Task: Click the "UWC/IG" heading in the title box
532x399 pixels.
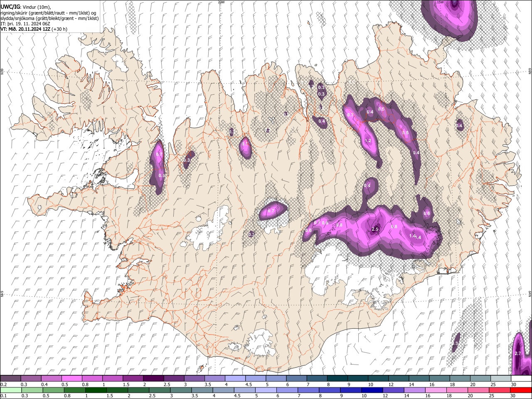Action: click(x=10, y=7)
